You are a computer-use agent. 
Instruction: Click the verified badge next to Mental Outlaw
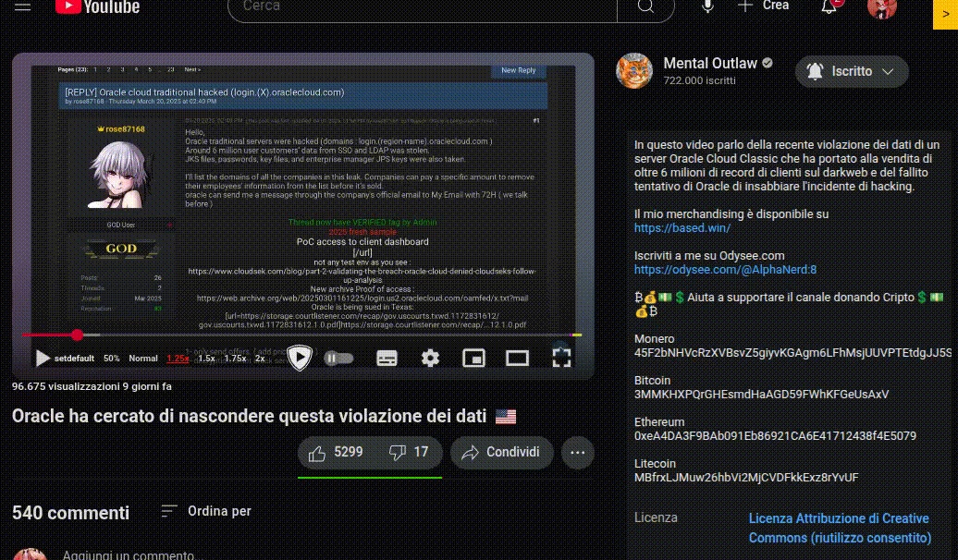pos(768,63)
